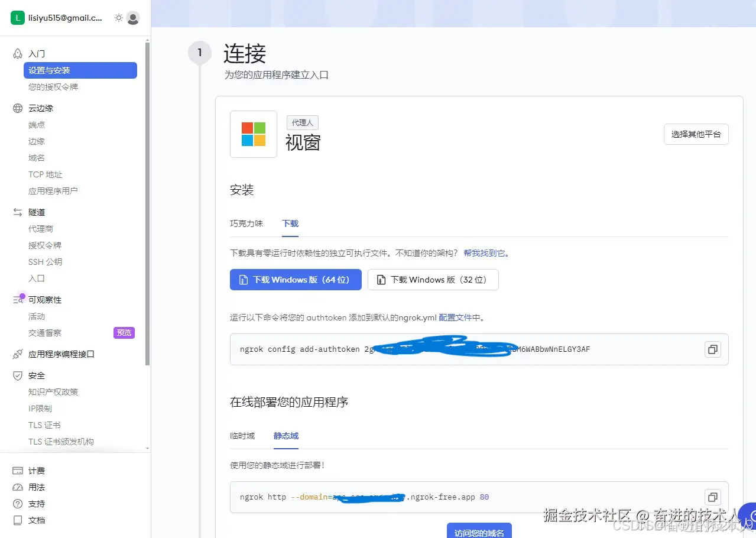Click 下载 Windows 版（32 位）button

click(x=433, y=280)
